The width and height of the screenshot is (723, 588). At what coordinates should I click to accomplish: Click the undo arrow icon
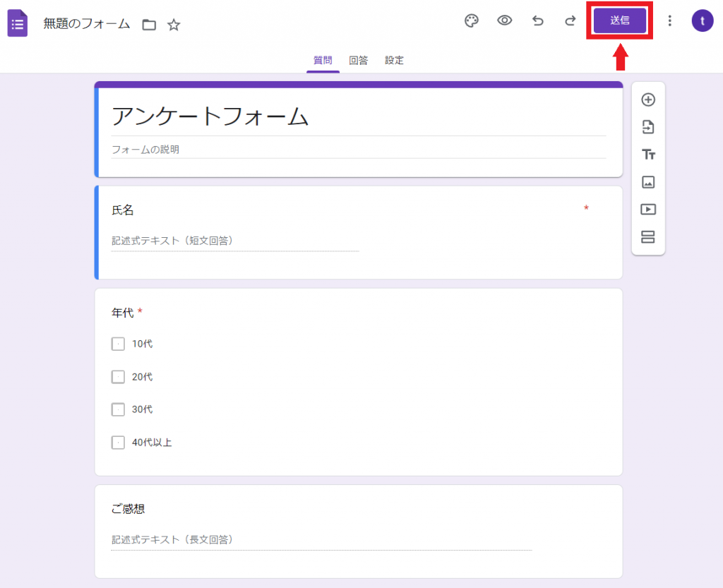point(538,20)
